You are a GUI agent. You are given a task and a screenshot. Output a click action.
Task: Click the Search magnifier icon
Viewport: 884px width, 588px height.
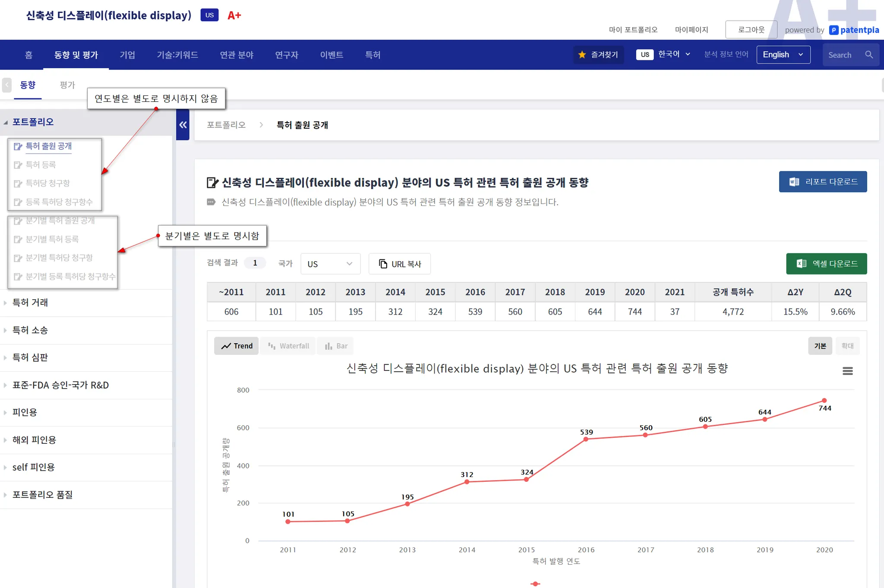click(869, 55)
